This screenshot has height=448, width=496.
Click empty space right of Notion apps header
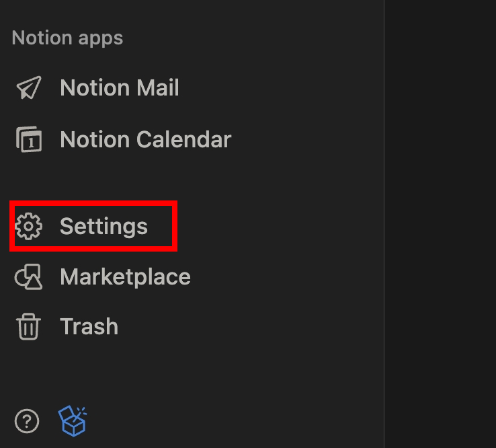tap(255, 38)
